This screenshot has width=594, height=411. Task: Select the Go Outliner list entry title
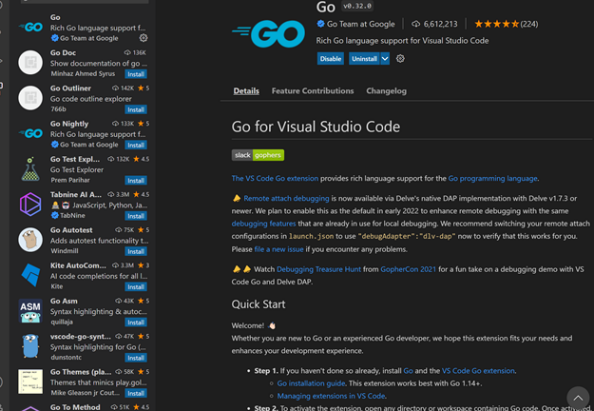coord(70,88)
